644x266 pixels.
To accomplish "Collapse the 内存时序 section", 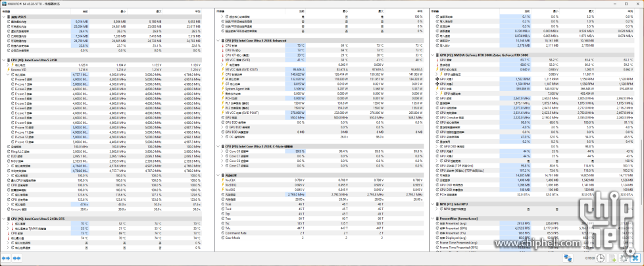I will pos(218,176).
